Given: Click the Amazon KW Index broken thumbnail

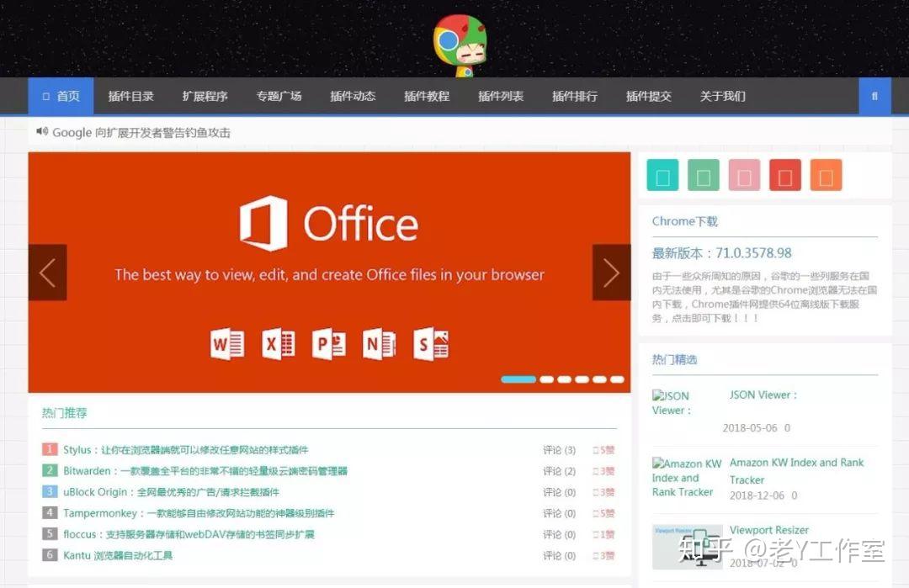Looking at the screenshot, I should coord(687,478).
